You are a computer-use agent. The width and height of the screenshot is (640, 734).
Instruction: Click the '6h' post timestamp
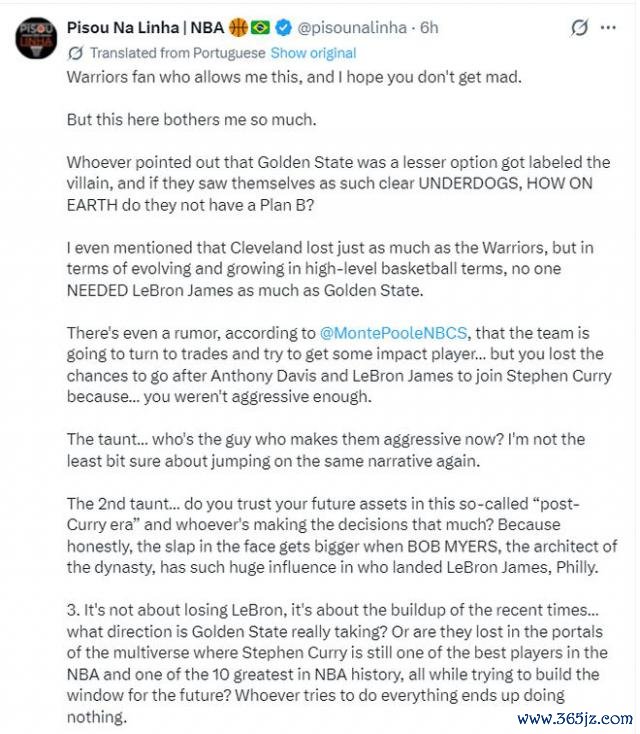coord(429,28)
